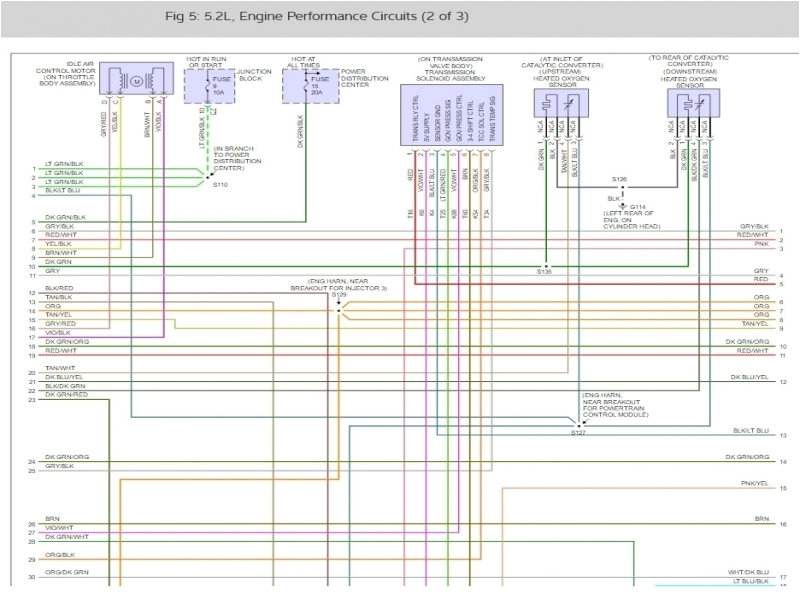Click the HOT IN RUN OR START label
This screenshot has height=600, width=800.
(x=206, y=62)
